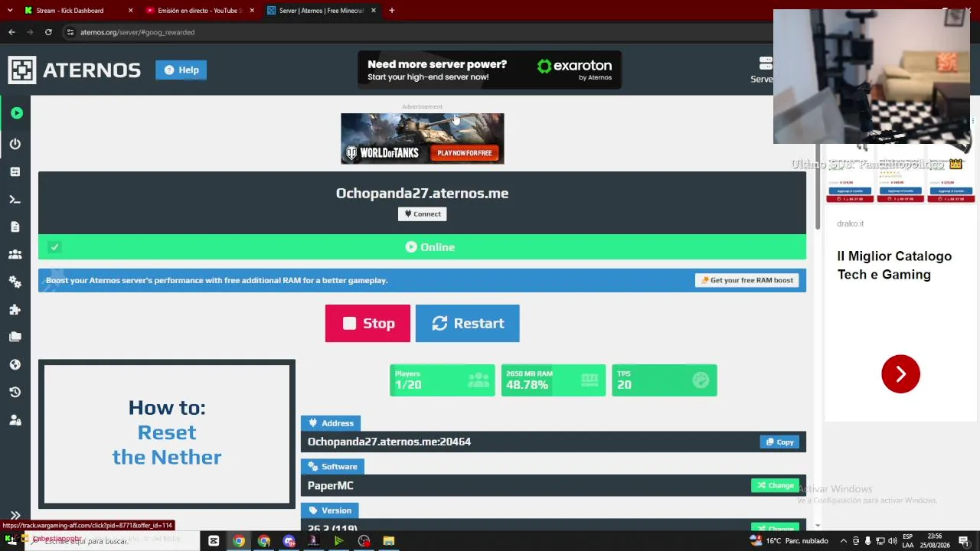
Task: Open the drako.it ad link
Action: (850, 223)
